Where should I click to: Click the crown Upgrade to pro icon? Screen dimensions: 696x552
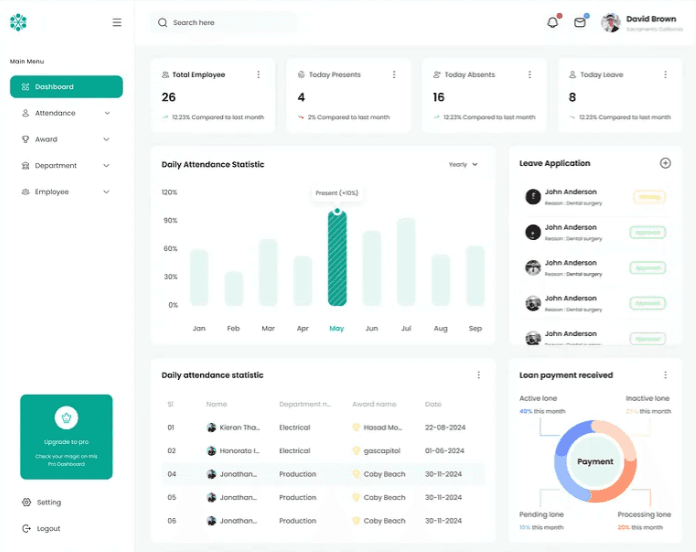click(66, 418)
